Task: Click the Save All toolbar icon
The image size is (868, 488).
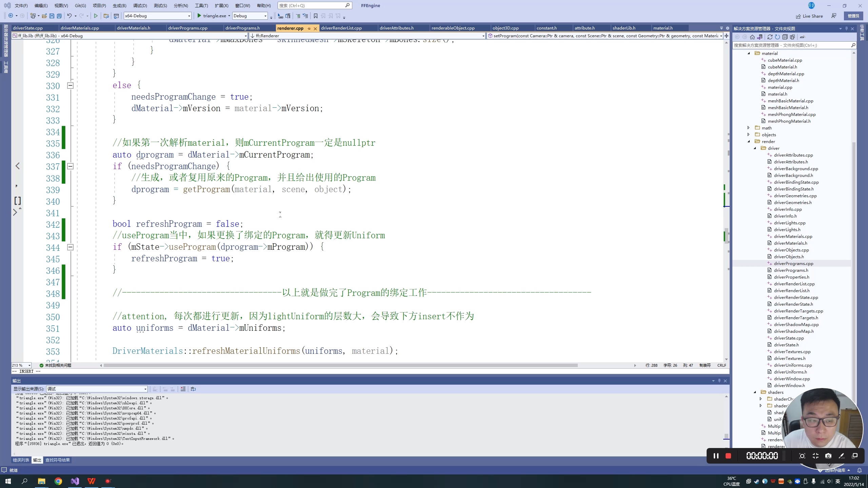Action: (x=59, y=16)
